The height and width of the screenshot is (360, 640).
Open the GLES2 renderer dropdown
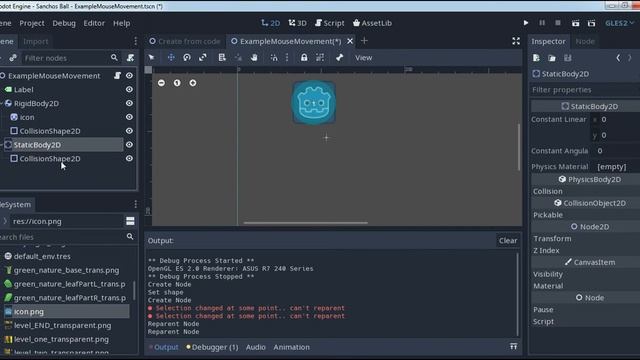[x=620, y=23]
